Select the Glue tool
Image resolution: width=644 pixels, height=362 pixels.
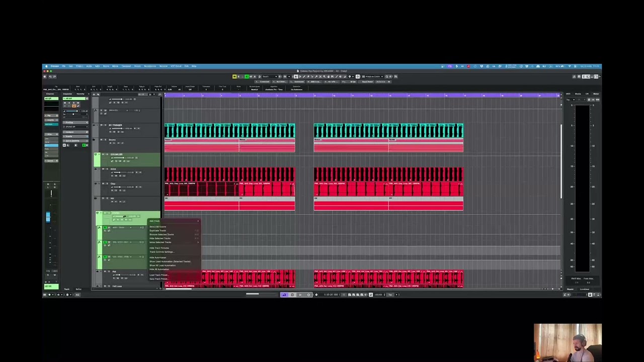pyautogui.click(x=316, y=76)
